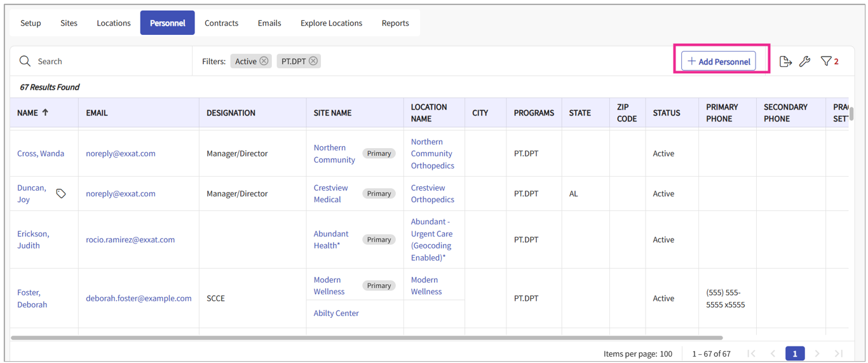Click the tag icon beside Duncan, Joy
The image size is (868, 363).
pos(61,193)
